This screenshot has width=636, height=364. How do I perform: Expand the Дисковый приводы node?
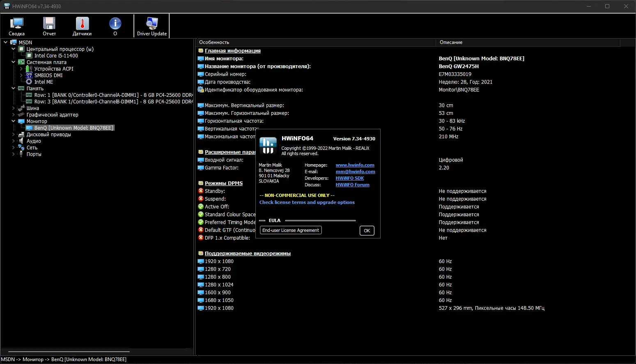point(13,135)
